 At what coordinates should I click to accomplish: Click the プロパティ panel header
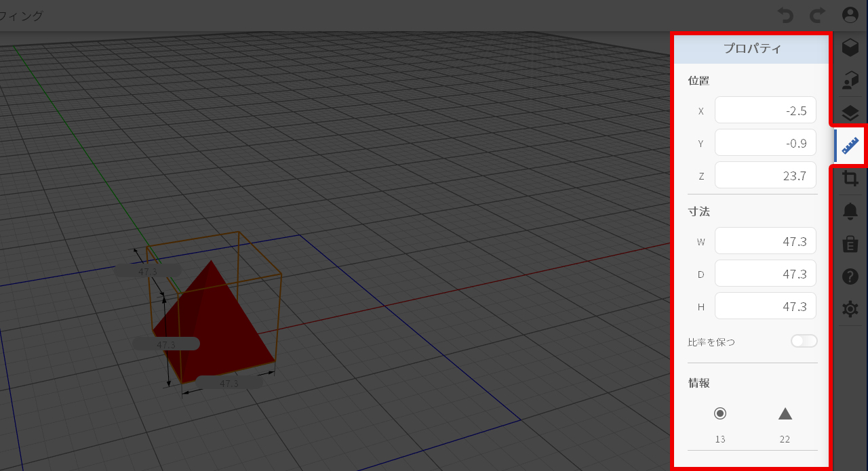[752, 49]
